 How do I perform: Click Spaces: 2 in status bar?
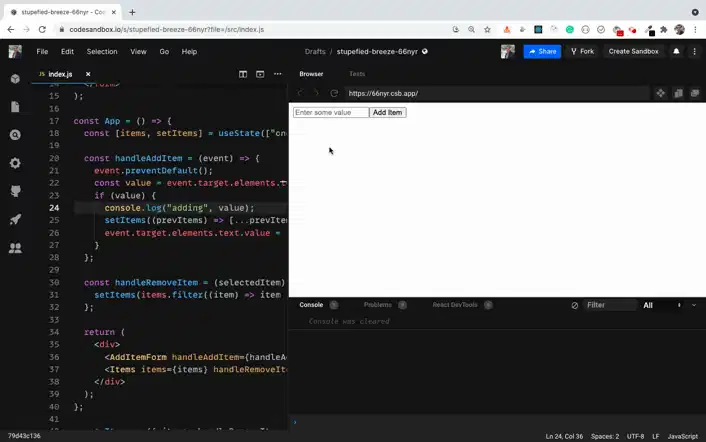click(605, 436)
